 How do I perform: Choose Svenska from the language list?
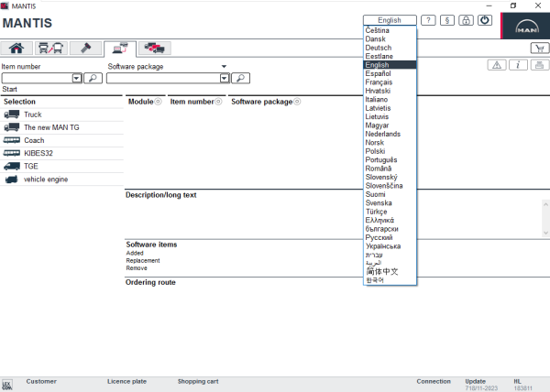tap(390, 202)
